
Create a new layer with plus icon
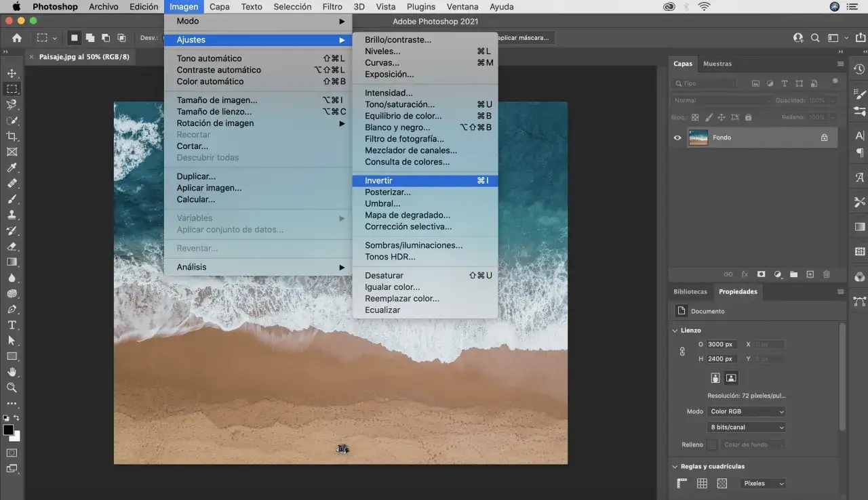tap(810, 274)
